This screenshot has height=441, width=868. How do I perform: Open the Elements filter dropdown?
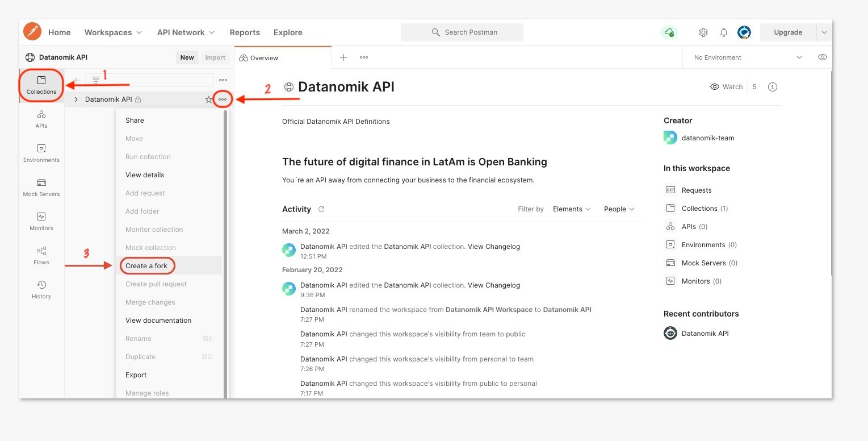(572, 209)
